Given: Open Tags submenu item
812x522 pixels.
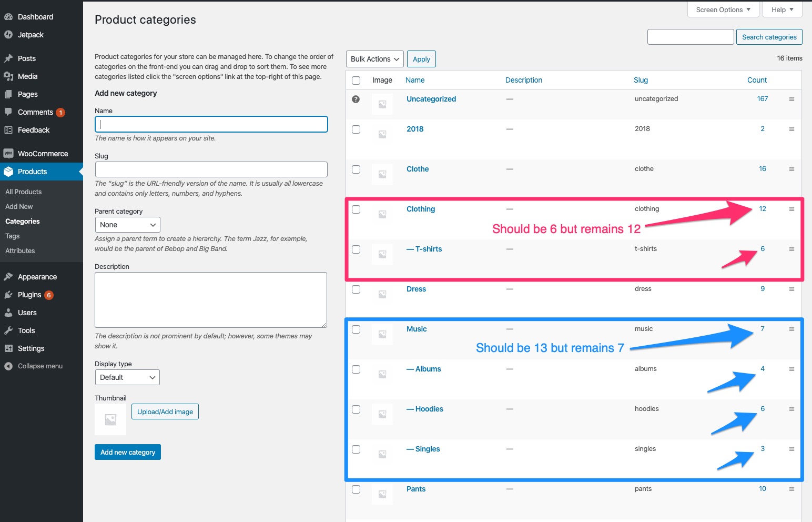Looking at the screenshot, I should pyautogui.click(x=13, y=236).
